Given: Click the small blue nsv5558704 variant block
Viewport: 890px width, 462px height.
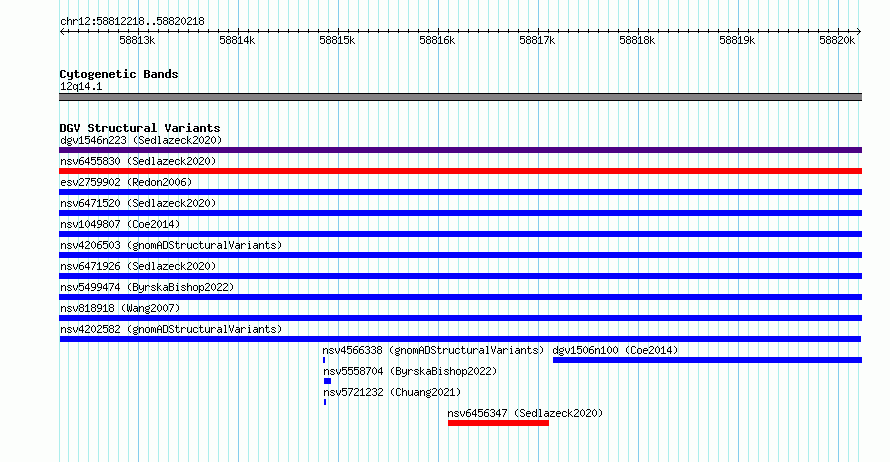Looking at the screenshot, I should click(328, 381).
